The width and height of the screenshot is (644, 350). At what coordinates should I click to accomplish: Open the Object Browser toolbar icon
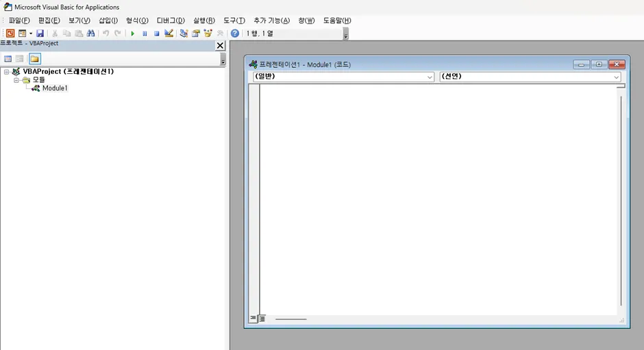(208, 34)
